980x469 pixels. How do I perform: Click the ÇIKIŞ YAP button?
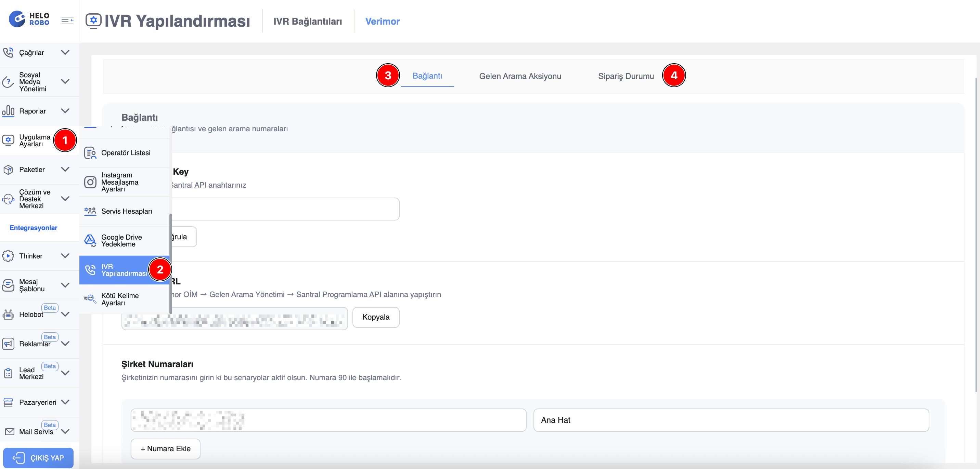click(x=38, y=458)
